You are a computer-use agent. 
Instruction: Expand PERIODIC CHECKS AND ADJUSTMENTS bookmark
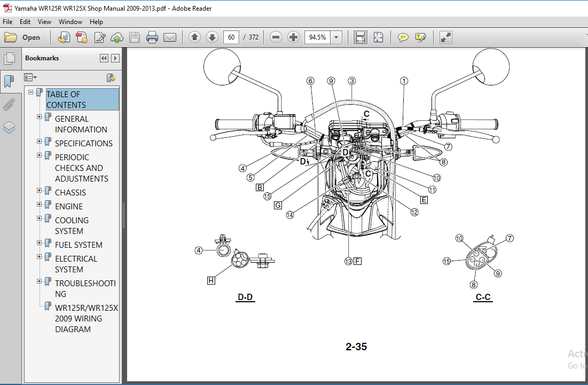click(39, 155)
